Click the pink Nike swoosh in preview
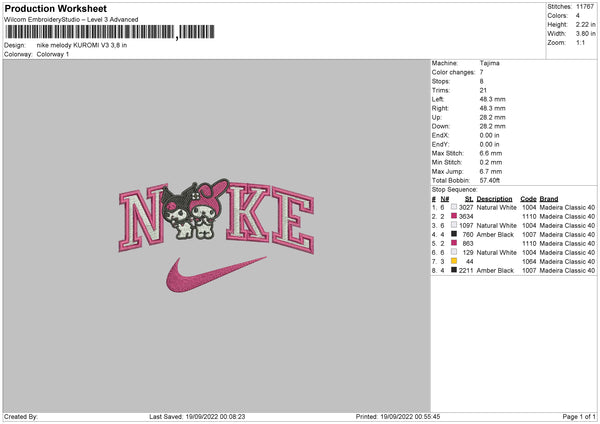The image size is (600, 424). click(216, 275)
